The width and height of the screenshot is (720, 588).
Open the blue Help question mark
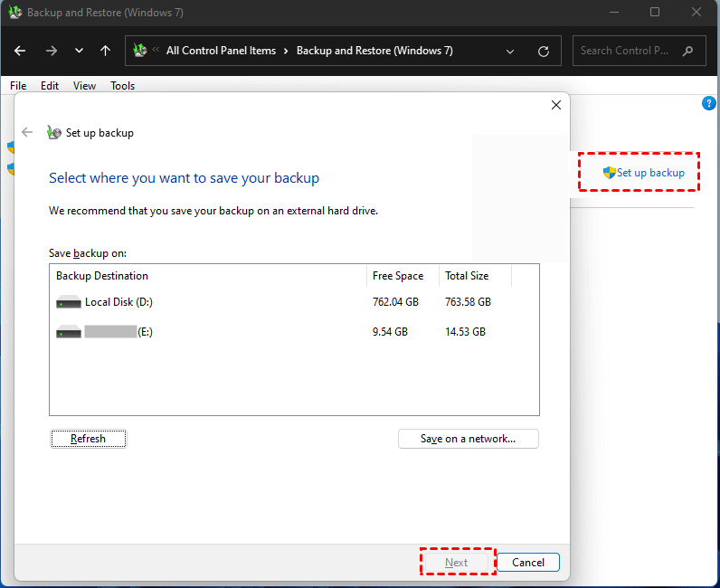click(x=708, y=103)
